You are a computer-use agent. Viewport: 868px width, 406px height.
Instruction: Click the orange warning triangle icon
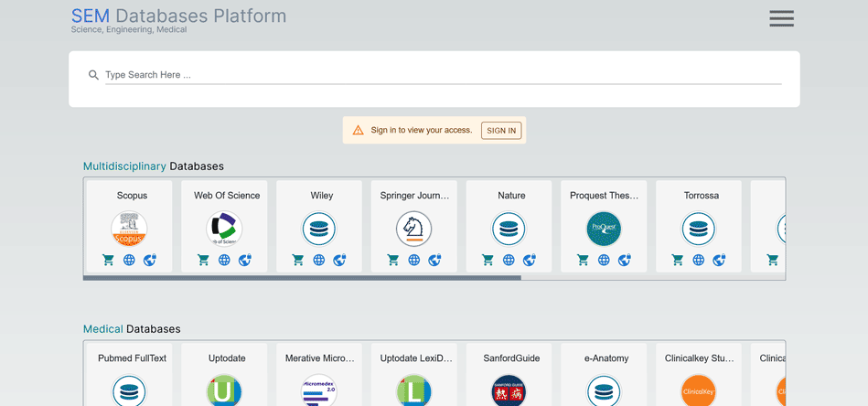click(x=359, y=131)
